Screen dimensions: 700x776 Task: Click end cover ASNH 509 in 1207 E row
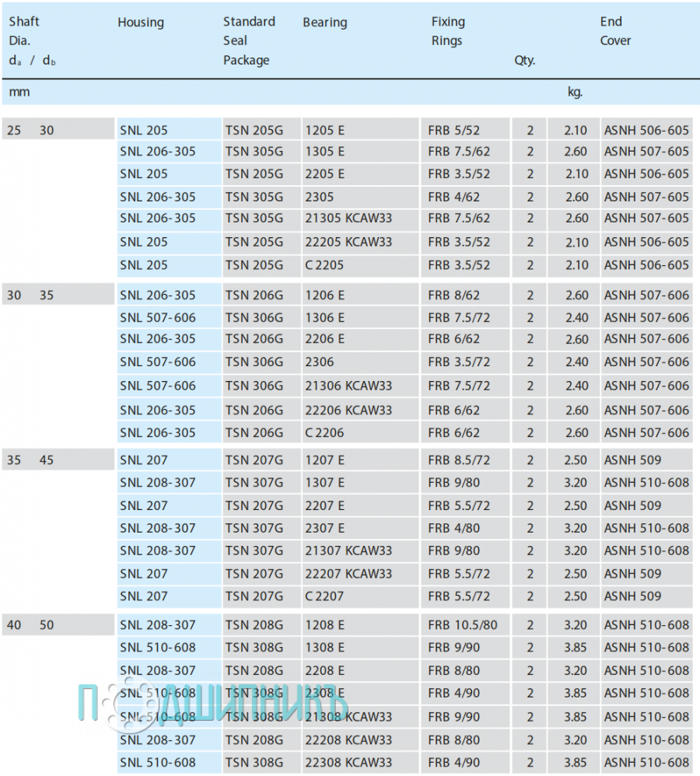(632, 460)
